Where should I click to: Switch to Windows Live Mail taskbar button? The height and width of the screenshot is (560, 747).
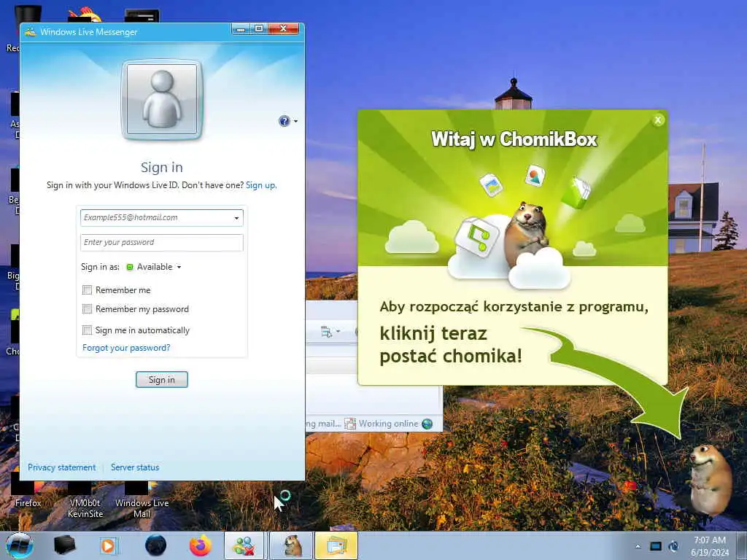pos(336,545)
